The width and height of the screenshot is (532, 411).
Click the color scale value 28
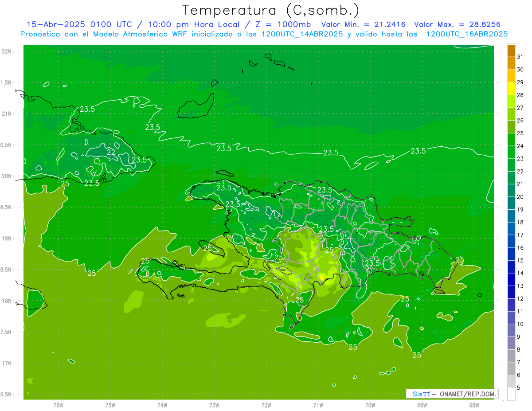pyautogui.click(x=520, y=95)
